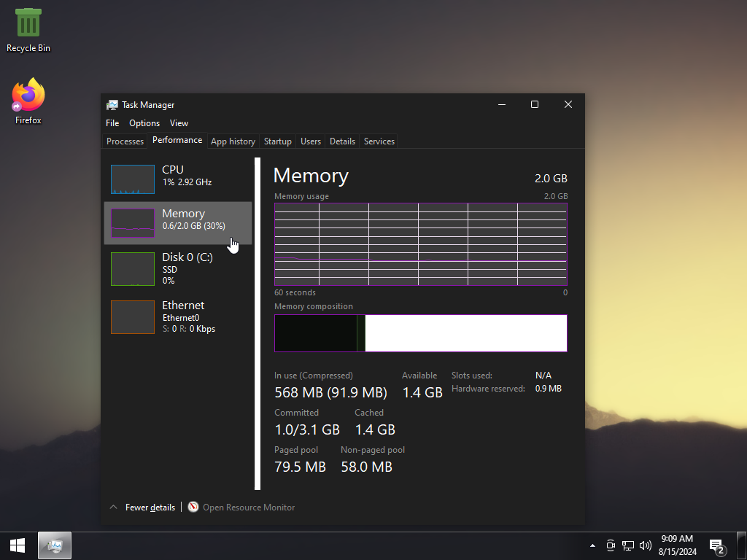Viewport: 747px width, 560px height.
Task: Open the Windows Start button
Action: point(18,545)
